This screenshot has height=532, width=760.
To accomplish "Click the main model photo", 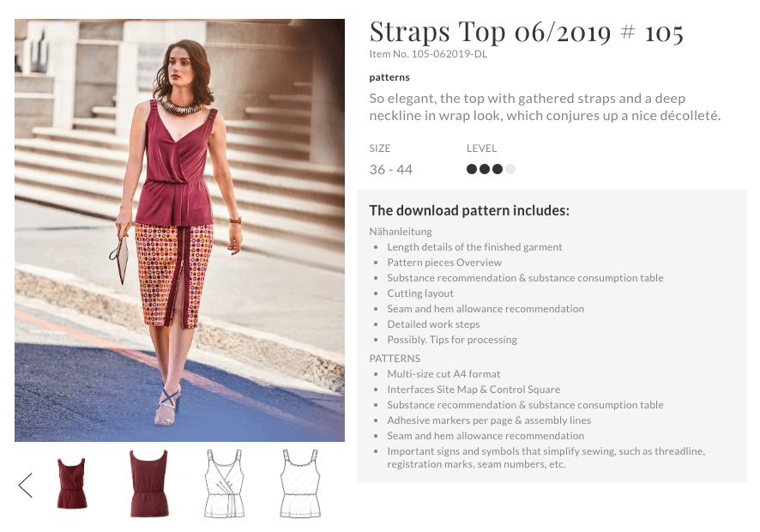I will click(180, 230).
